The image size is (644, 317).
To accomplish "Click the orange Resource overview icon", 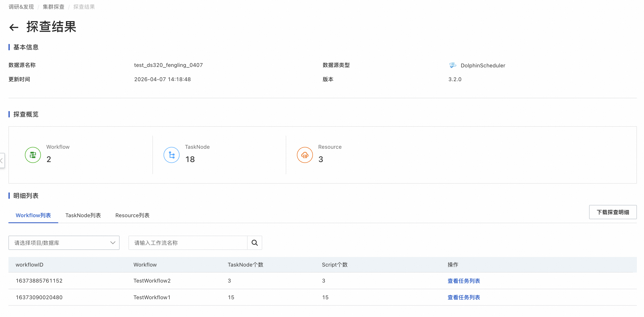I will [x=305, y=155].
